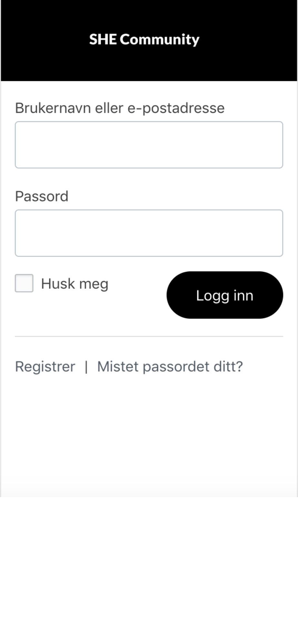Select the password entry field
Image resolution: width=298 pixels, height=644 pixels.
point(149,233)
